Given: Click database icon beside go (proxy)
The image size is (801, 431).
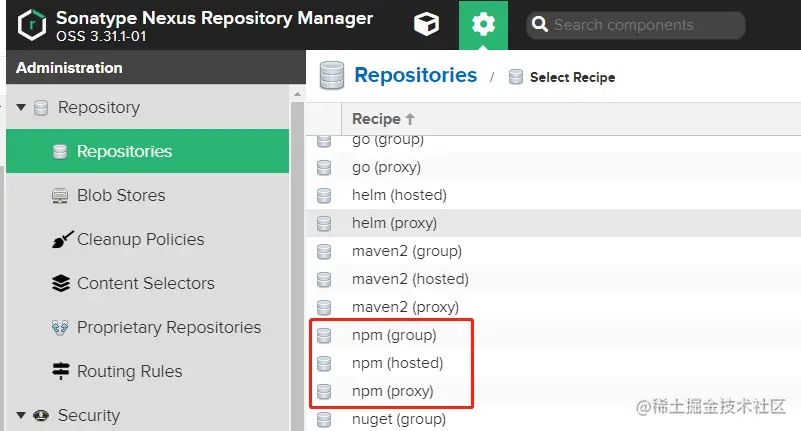Looking at the screenshot, I should pyautogui.click(x=324, y=167).
